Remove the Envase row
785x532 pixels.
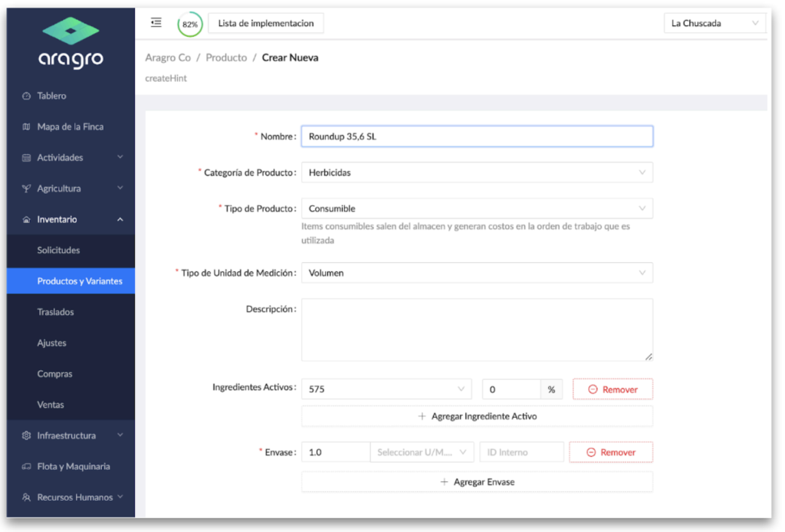click(611, 452)
